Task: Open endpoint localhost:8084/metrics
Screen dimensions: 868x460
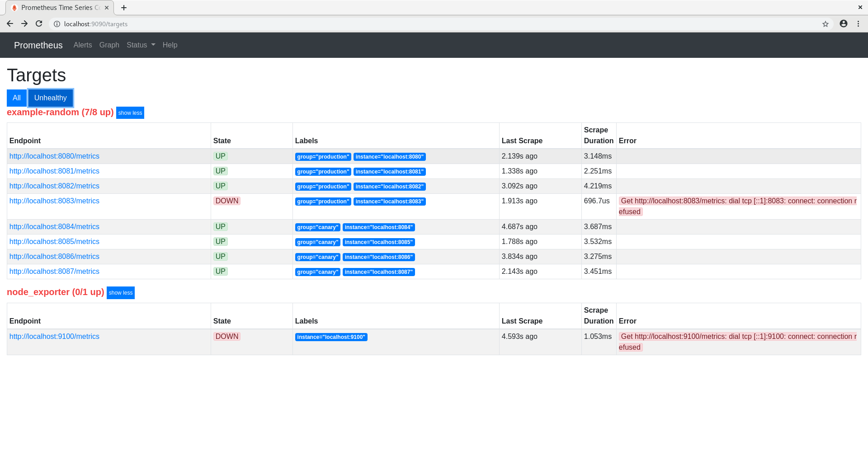Action: pyautogui.click(x=54, y=227)
